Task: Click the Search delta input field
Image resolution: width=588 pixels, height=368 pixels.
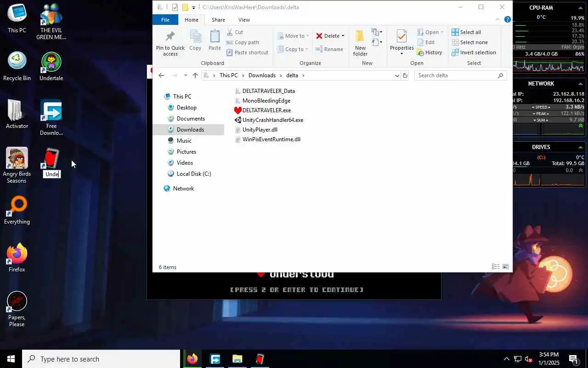Action: pyautogui.click(x=460, y=75)
